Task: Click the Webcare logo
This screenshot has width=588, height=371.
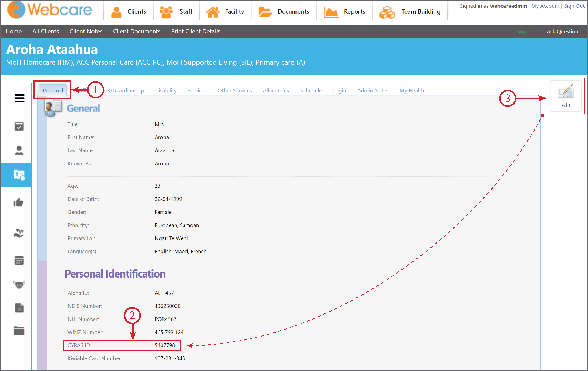Action: click(50, 10)
